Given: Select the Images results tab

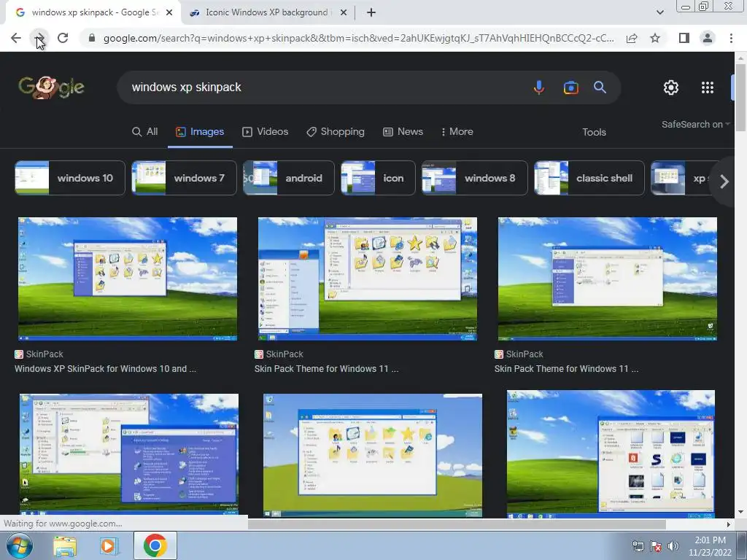Looking at the screenshot, I should point(200,132).
